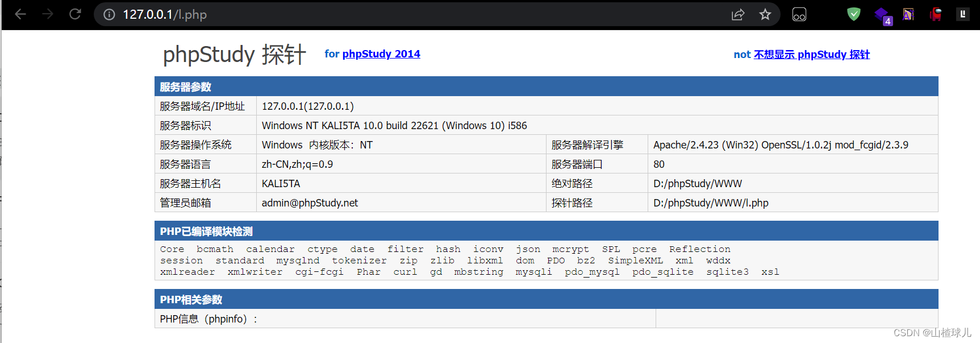This screenshot has width=980, height=343.
Task: Open the reading mode glasses icon
Action: point(799,14)
